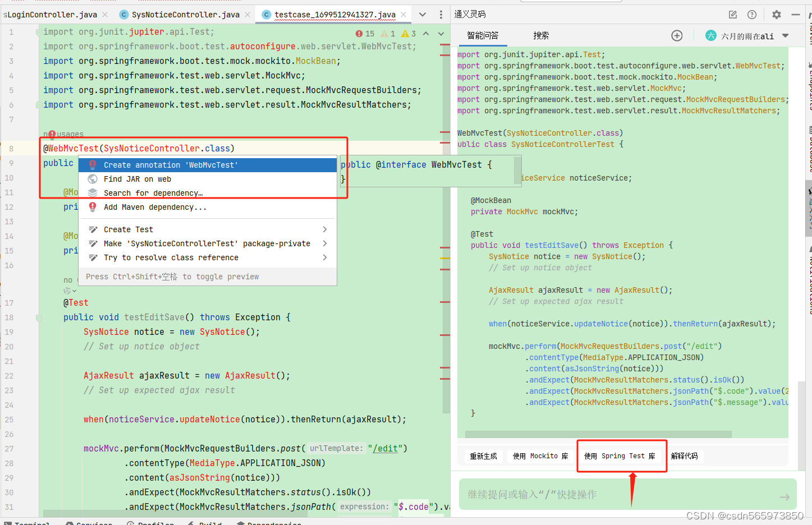Switch to the 搜索 tab
812x525 pixels.
click(x=541, y=35)
